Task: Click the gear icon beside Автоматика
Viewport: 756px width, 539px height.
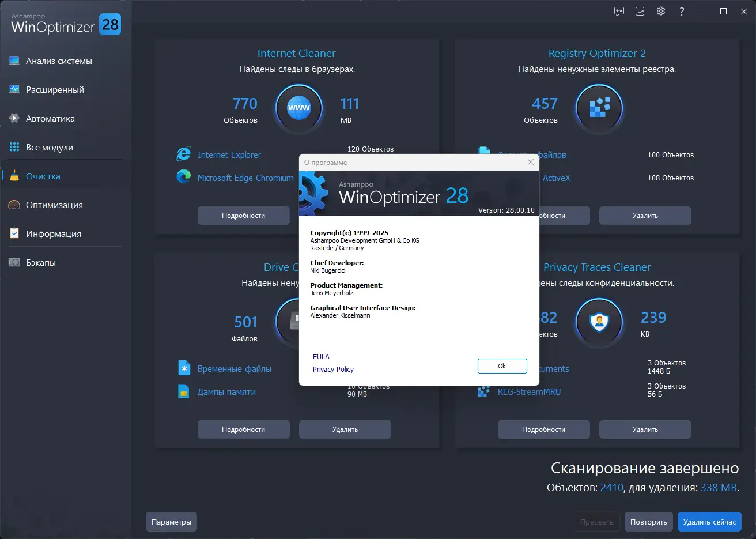Action: click(x=14, y=119)
